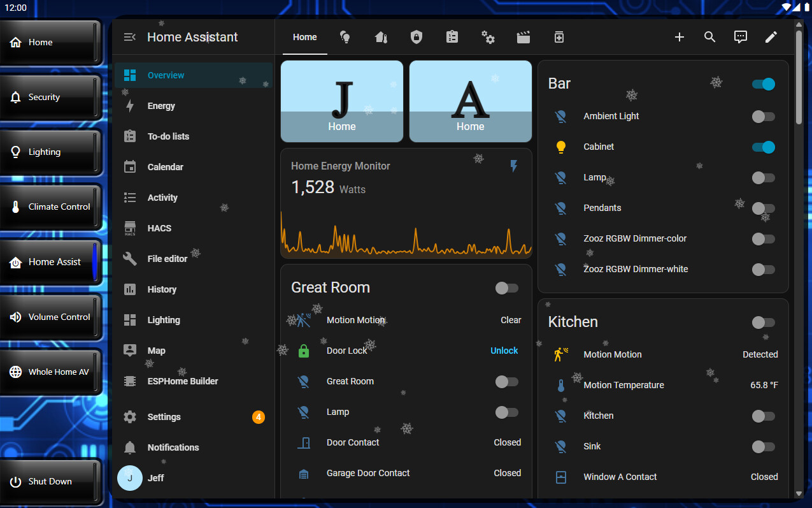
Task: Click the plus icon to add
Action: [680, 37]
